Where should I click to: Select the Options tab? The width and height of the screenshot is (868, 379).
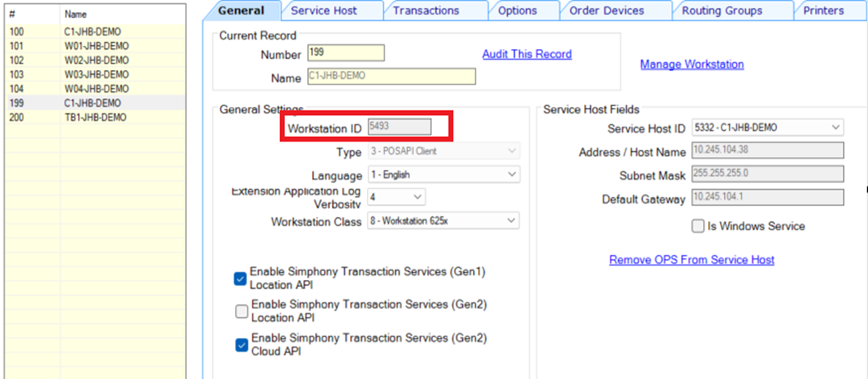click(517, 10)
